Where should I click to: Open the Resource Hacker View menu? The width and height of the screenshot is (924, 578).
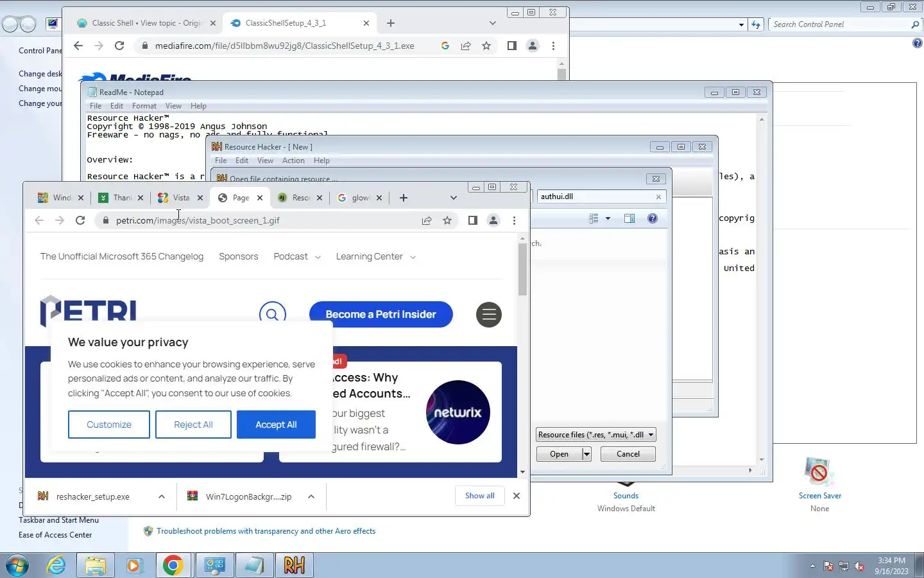265,161
